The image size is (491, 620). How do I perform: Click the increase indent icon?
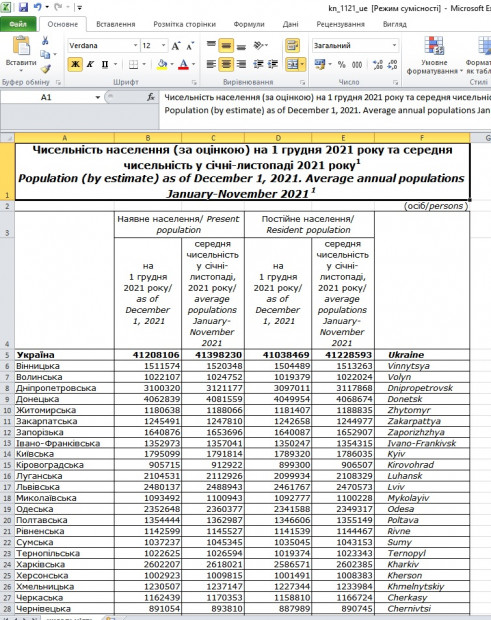point(273,64)
